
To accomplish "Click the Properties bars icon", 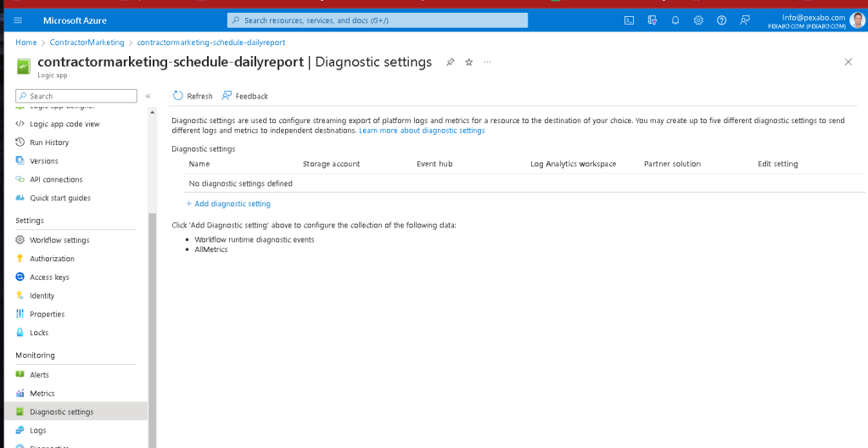I will click(20, 314).
